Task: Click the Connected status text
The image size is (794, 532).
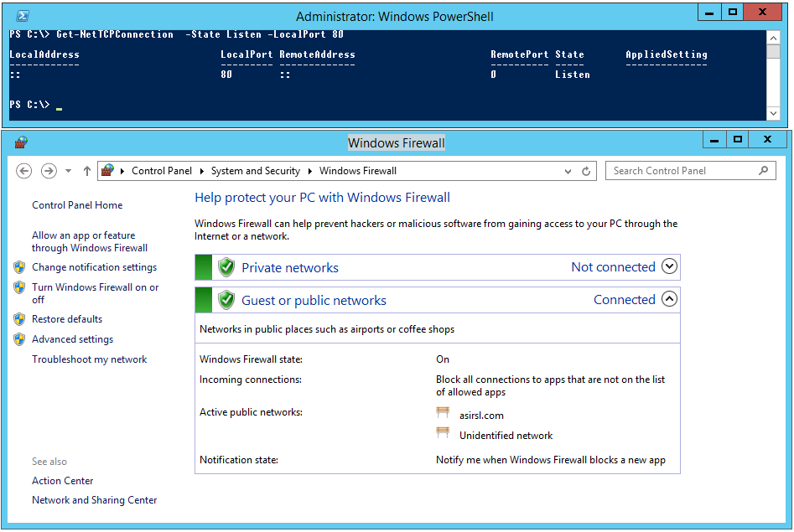Action: click(625, 300)
